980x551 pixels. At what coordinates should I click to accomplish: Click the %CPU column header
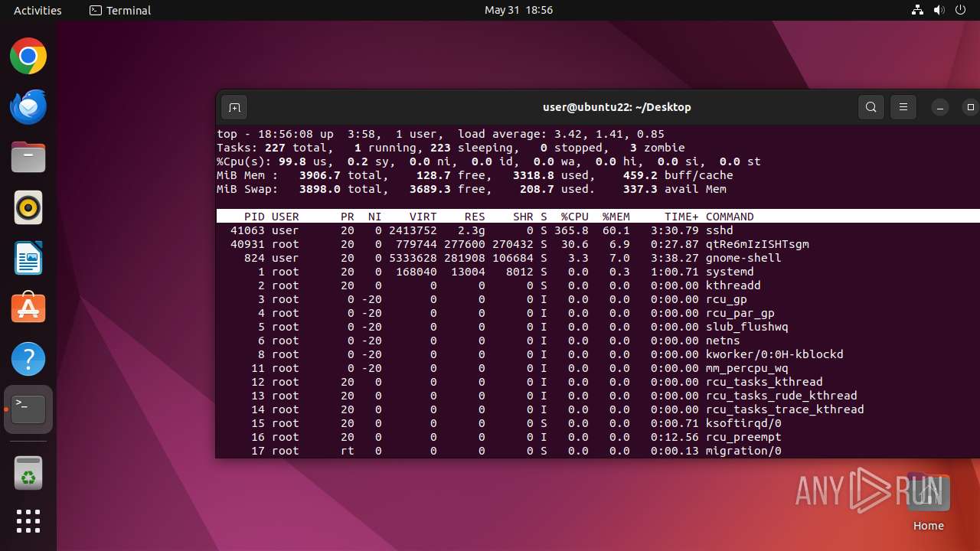pos(575,217)
